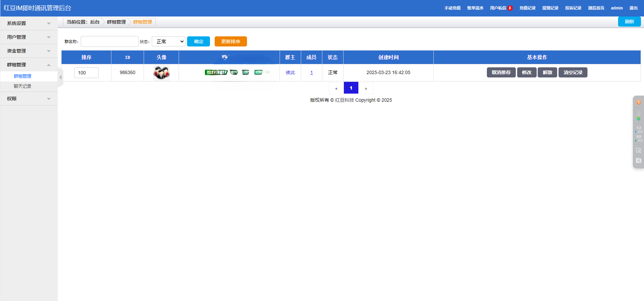The image size is (644, 301).
Task: Click the group avatar thumbnail
Action: pyautogui.click(x=162, y=73)
